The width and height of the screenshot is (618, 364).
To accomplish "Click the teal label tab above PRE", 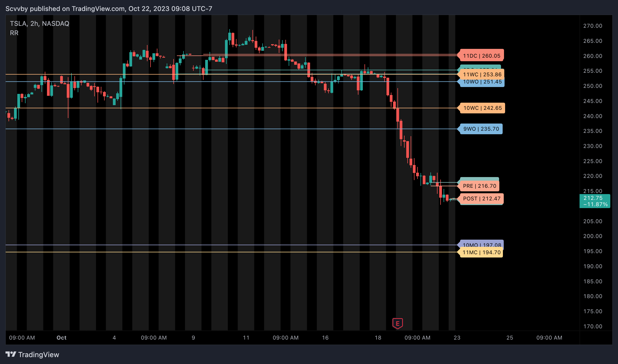I will 479,179.
